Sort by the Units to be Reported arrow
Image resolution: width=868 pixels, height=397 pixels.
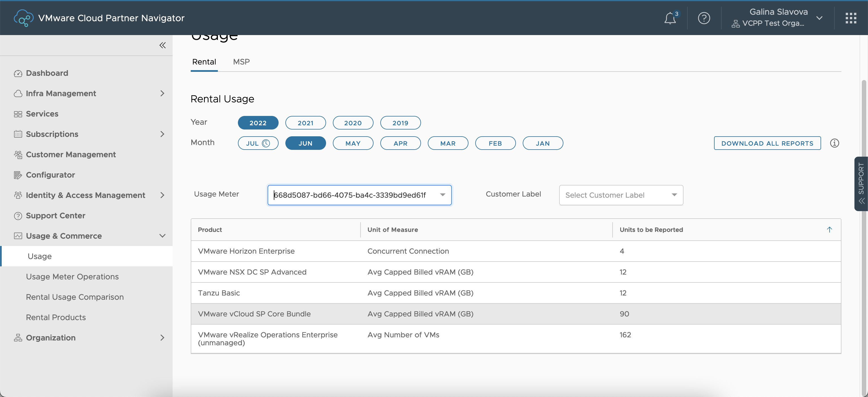829,230
